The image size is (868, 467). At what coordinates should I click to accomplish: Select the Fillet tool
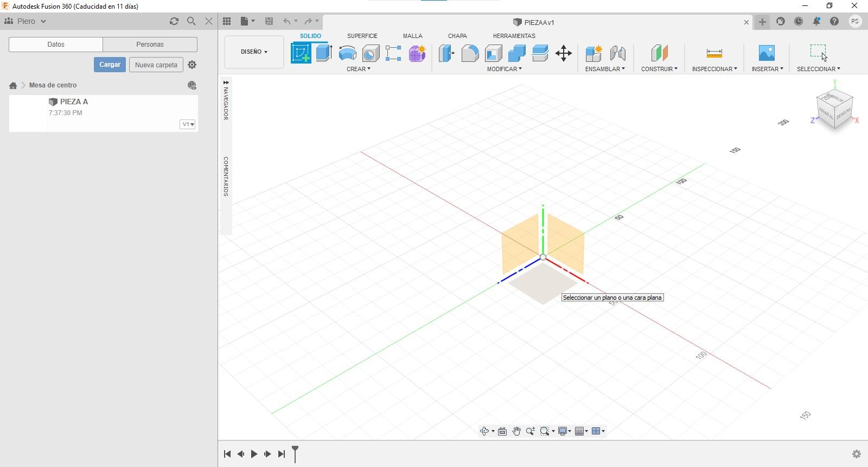(470, 53)
